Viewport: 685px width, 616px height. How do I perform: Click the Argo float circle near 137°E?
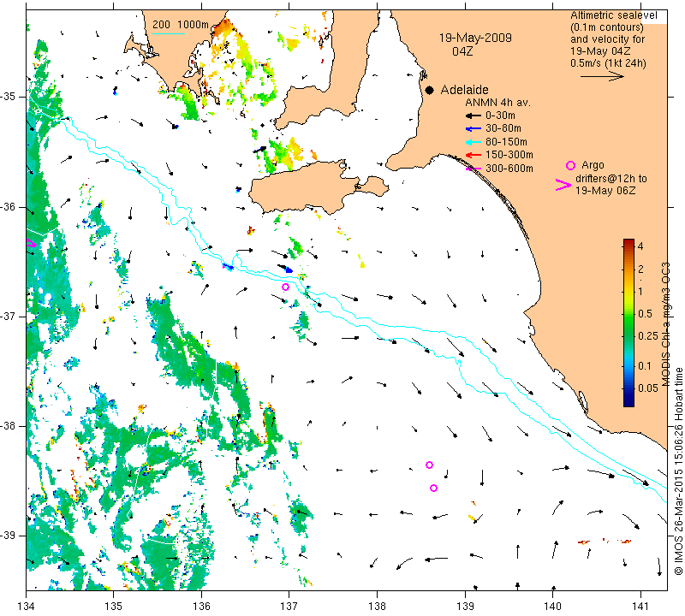tap(285, 287)
